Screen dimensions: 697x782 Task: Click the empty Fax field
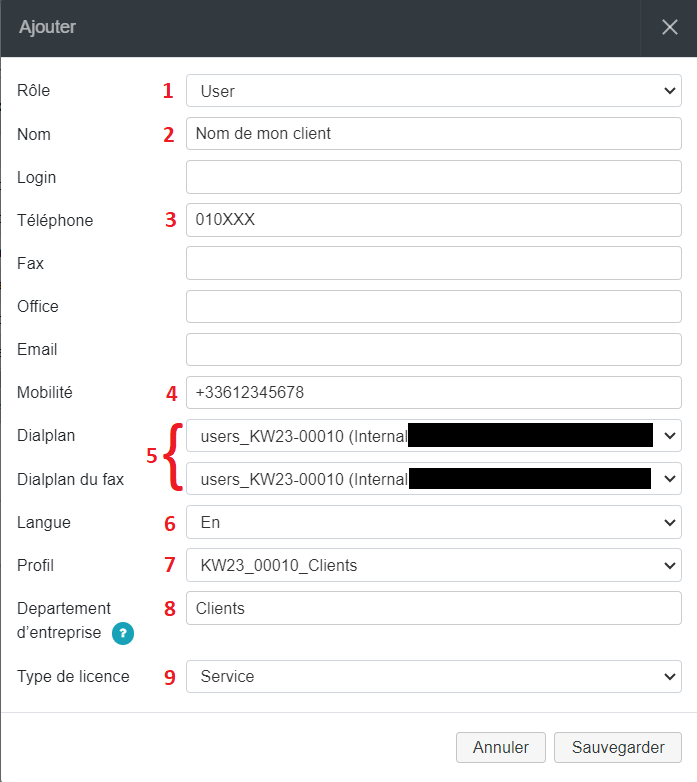tap(433, 263)
